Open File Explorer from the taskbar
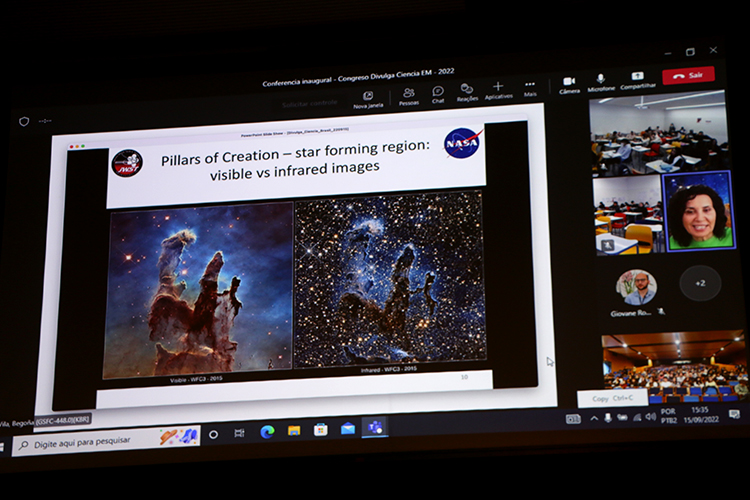Viewport: 750px width, 500px height. coord(294,431)
